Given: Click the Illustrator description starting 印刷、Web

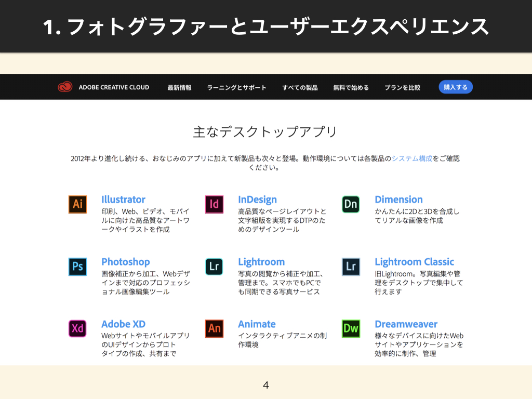Looking at the screenshot, I should tap(145, 220).
